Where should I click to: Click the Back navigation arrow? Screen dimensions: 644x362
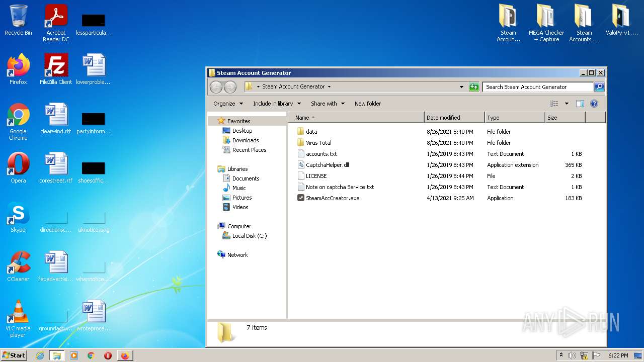(216, 87)
